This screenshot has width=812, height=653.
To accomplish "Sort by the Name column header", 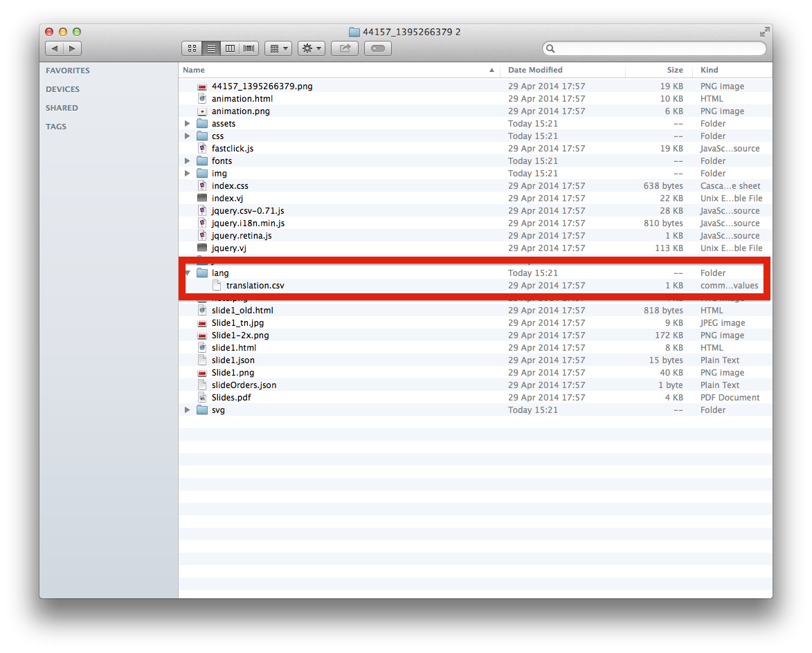I will (194, 70).
